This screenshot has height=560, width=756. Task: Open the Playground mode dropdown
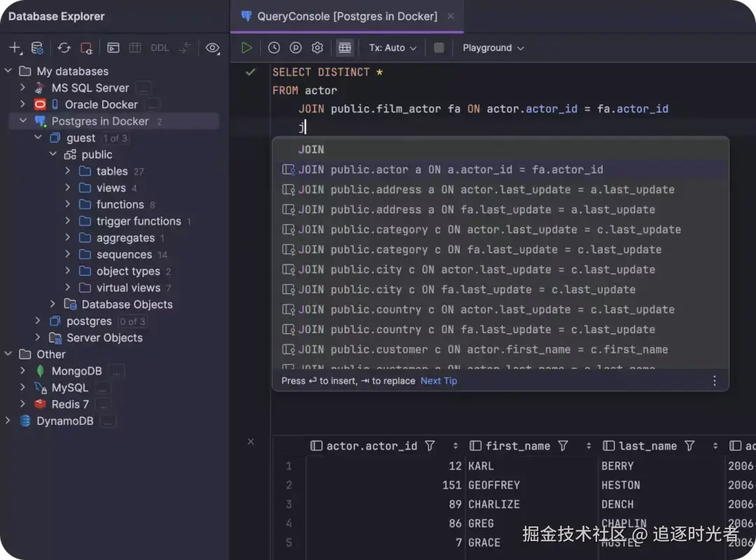pos(493,48)
